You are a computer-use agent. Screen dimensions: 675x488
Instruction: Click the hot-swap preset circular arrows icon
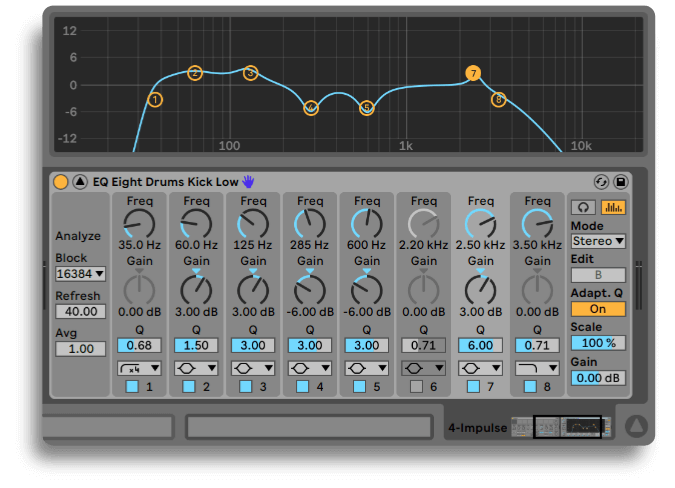coord(601,182)
